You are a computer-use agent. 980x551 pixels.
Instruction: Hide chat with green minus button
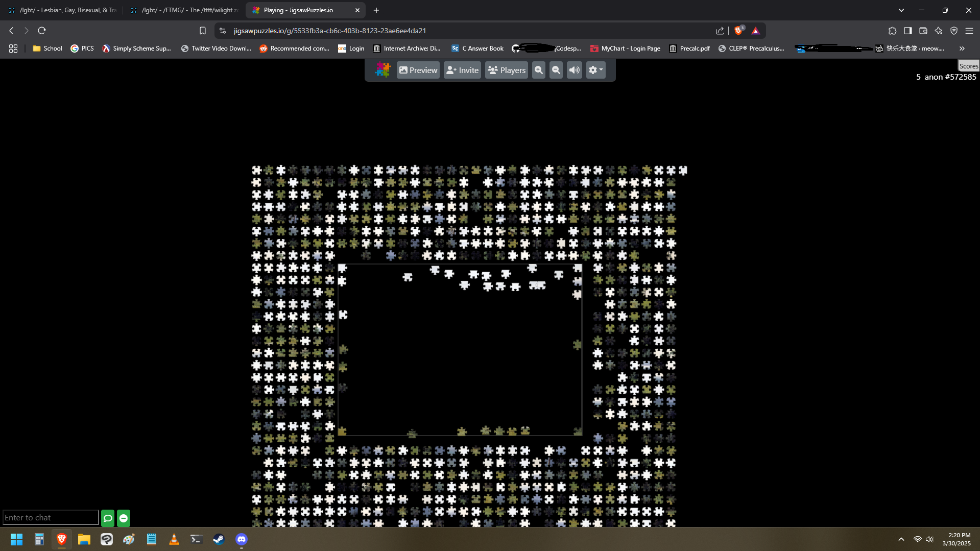point(124,518)
